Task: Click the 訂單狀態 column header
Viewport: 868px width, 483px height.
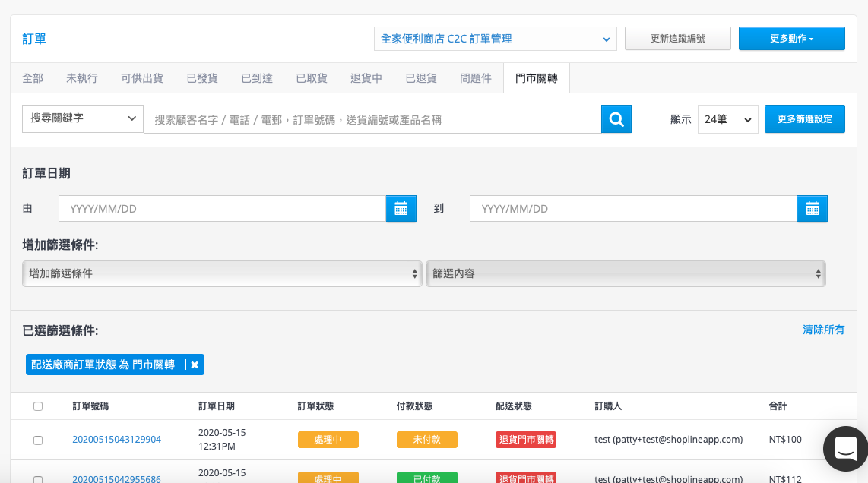Action: [x=315, y=406]
